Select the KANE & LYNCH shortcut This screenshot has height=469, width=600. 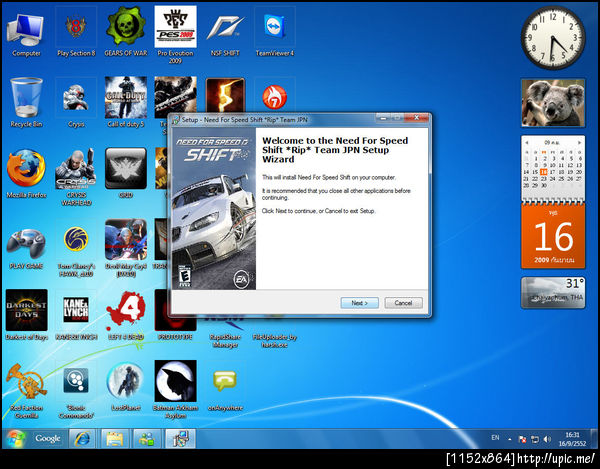point(76,314)
